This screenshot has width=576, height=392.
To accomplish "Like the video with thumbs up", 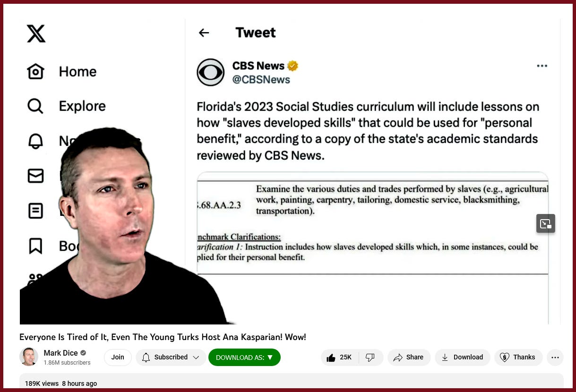I will (340, 358).
